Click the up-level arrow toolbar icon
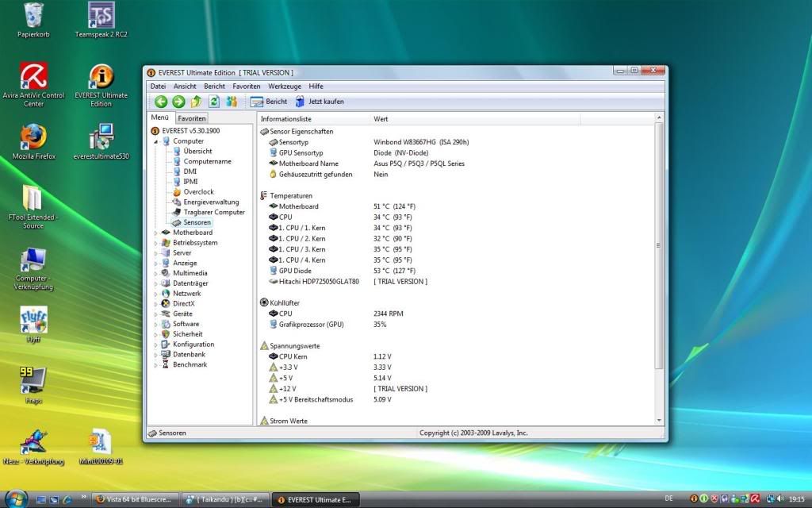Viewport: 812px width, 508px height. (197, 102)
